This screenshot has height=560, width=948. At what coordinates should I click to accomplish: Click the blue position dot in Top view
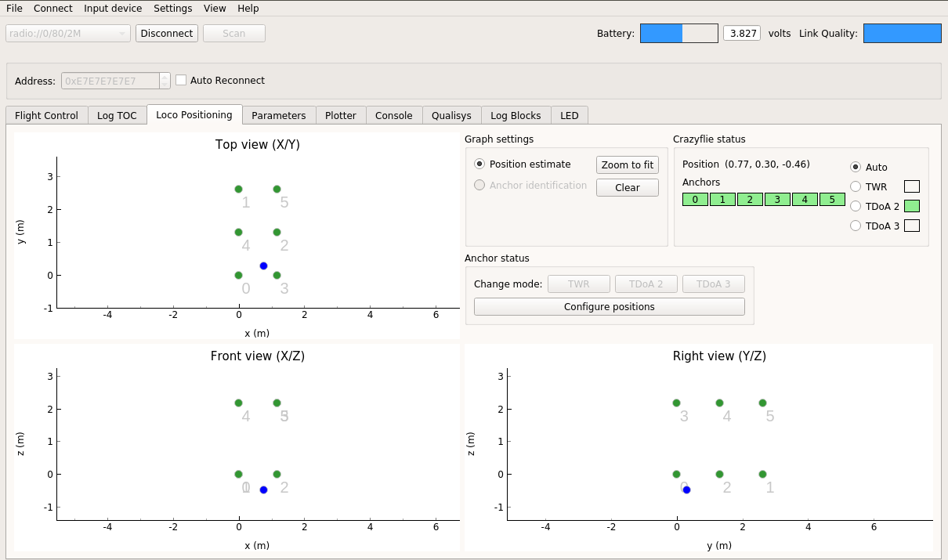pyautogui.click(x=263, y=266)
